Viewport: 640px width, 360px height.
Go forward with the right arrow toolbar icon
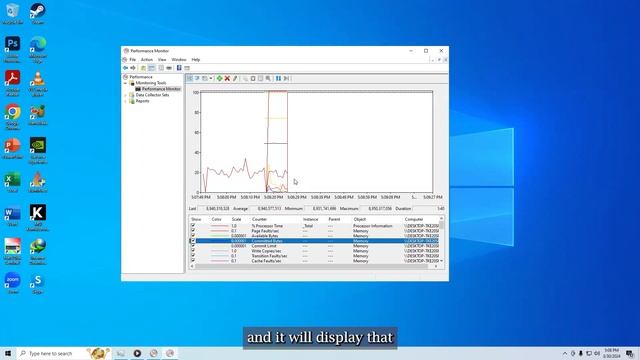point(133,68)
